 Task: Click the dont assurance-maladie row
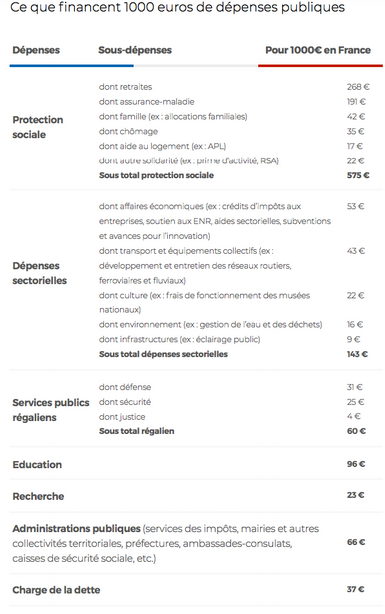tap(234, 102)
